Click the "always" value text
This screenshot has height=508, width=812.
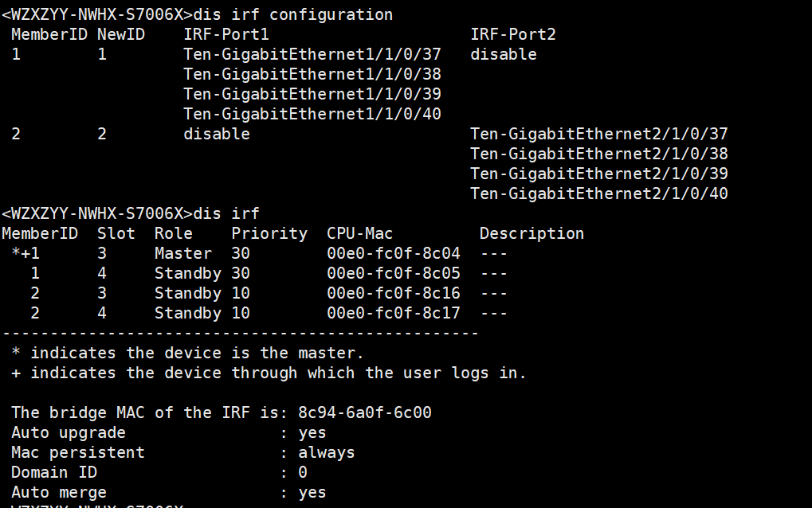327,452
